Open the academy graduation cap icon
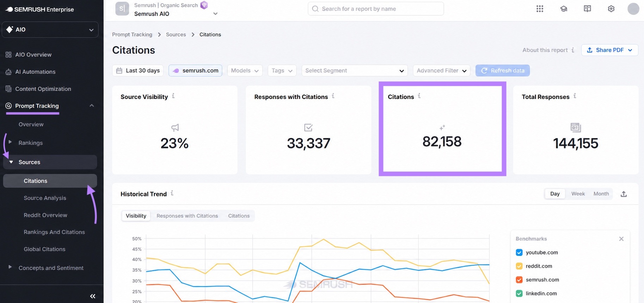Screen dimensions: 644x303 564,9
